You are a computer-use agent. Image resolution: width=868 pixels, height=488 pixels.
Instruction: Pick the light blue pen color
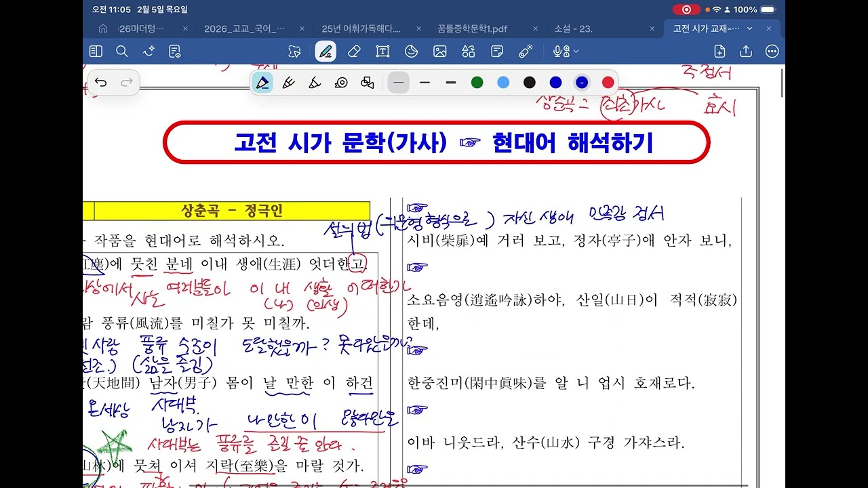(503, 83)
